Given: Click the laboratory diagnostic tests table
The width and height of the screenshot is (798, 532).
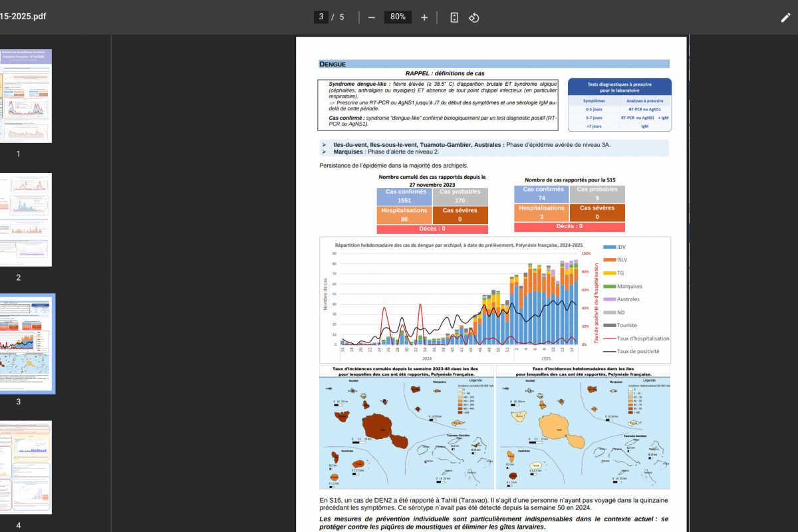Looking at the screenshot, I should (619, 104).
